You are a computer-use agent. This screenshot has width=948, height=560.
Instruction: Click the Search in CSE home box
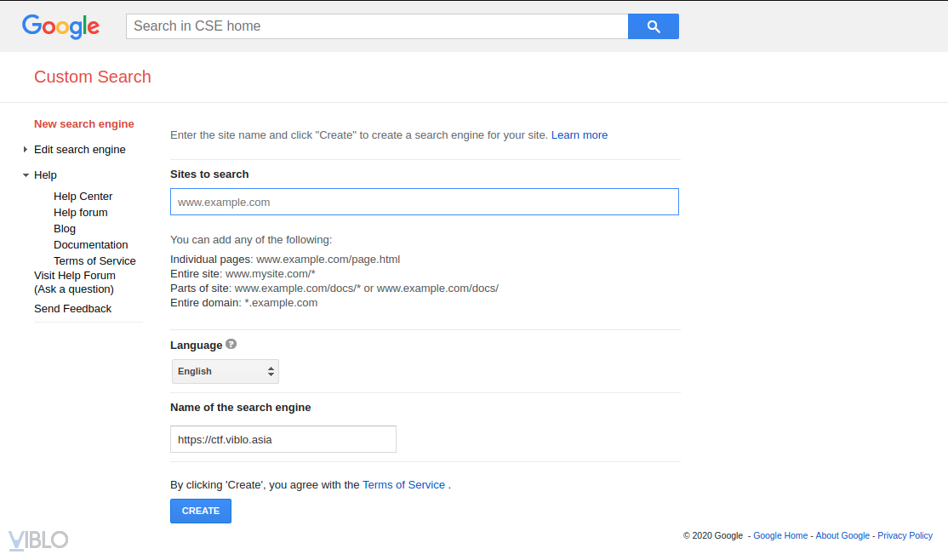[x=376, y=26]
